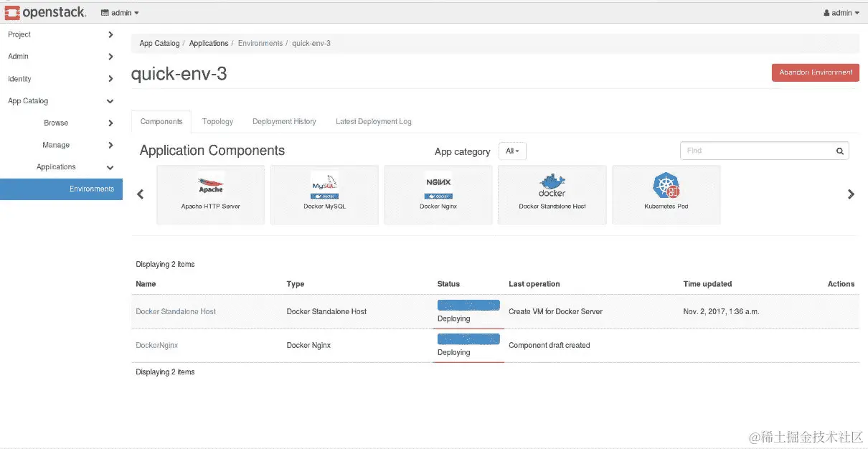Open the admin project dropdown
This screenshot has height=449, width=868.
120,13
